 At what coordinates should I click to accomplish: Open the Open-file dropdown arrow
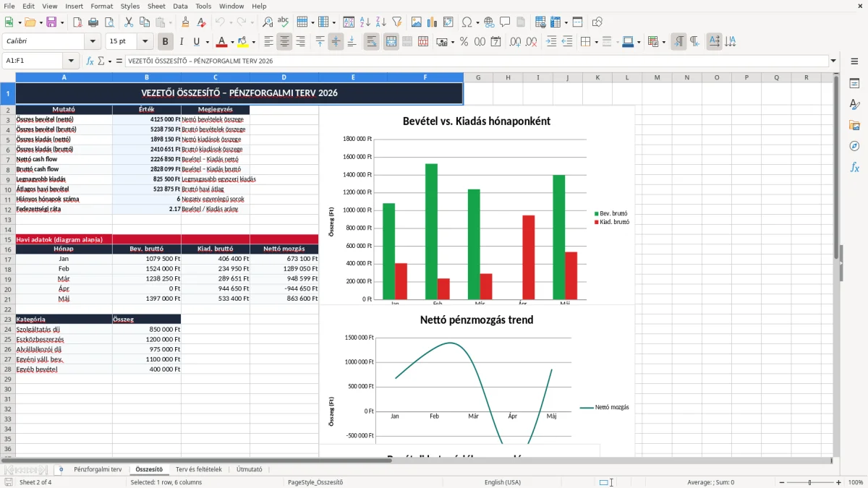(40, 22)
